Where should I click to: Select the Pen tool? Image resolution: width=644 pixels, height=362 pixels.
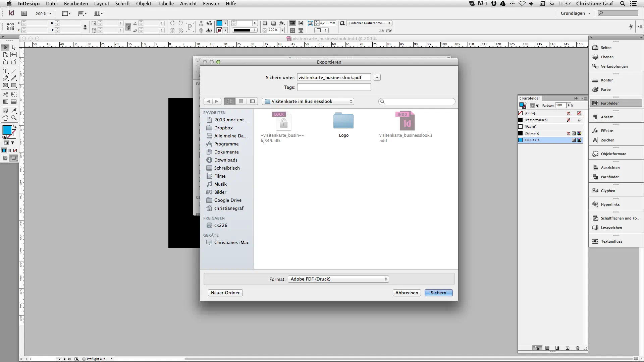[x=5, y=78]
